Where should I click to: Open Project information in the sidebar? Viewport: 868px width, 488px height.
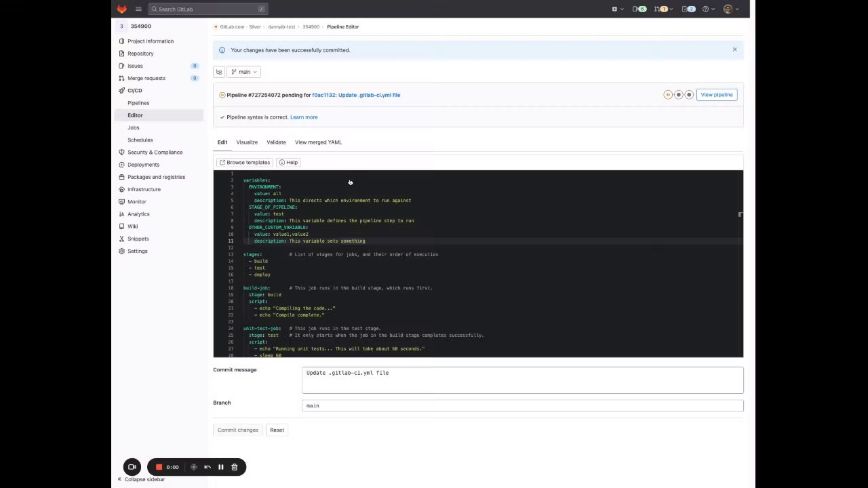click(x=151, y=41)
